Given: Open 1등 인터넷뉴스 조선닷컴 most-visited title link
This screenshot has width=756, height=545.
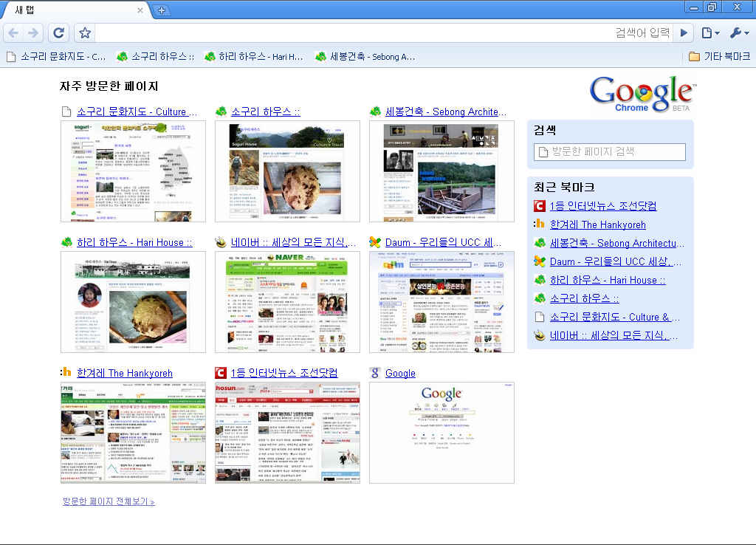Looking at the screenshot, I should (284, 373).
